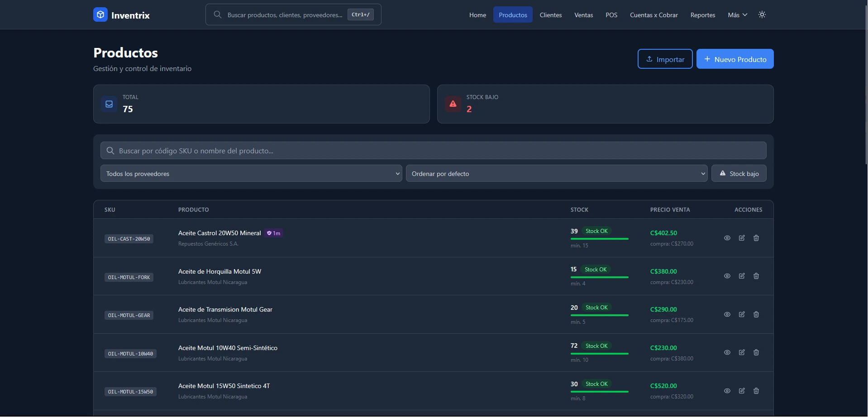Click price C$520.00
Screen dimensions: 868x417
[x=663, y=386]
